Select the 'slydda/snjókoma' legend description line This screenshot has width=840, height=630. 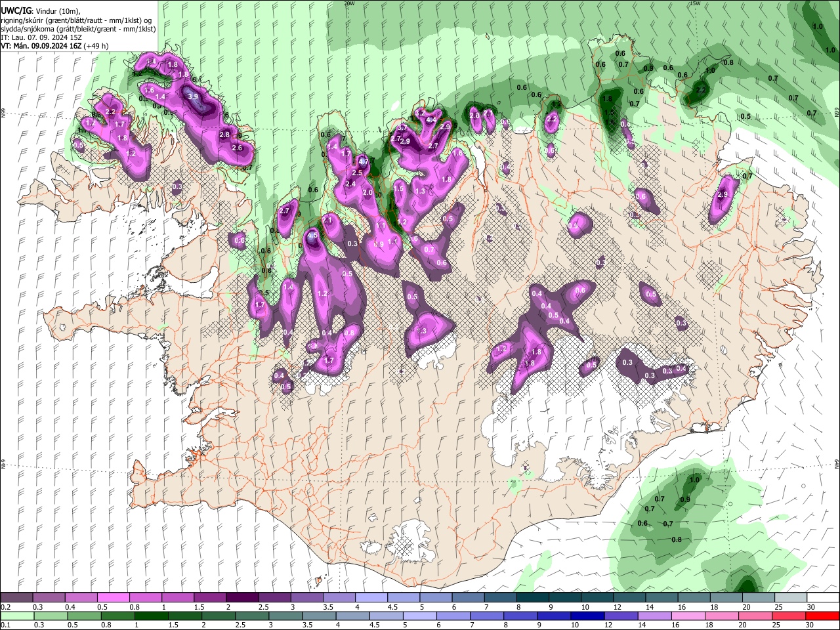[x=78, y=29]
